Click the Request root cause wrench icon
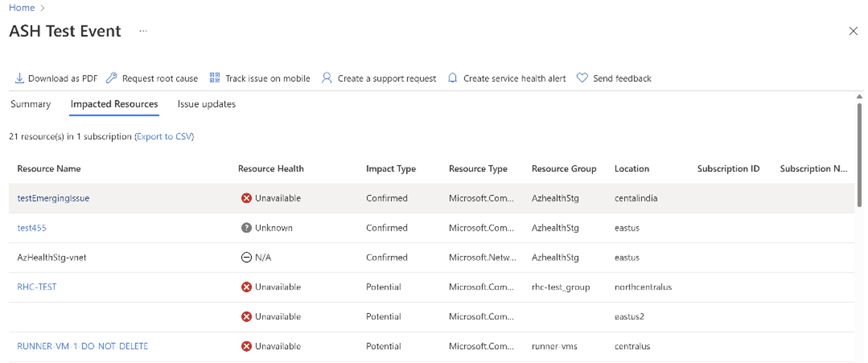868x363 pixels. pos(111,78)
